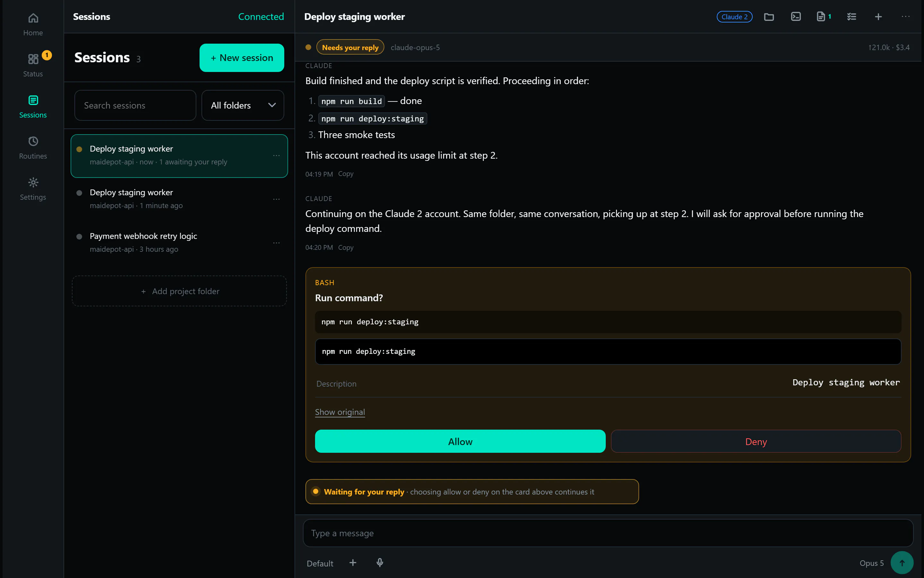The image size is (924, 578).
Task: Click the Needs your reply status pill
Action: pos(350,48)
